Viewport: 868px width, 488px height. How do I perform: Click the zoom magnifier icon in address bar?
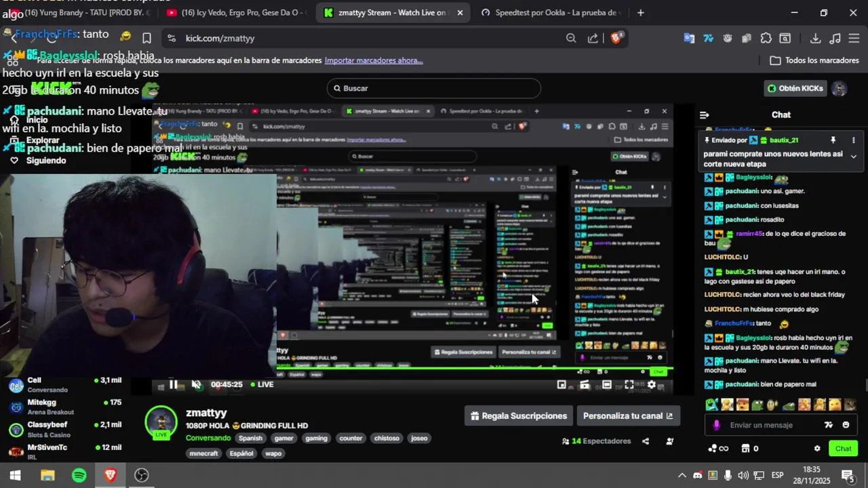[571, 38]
